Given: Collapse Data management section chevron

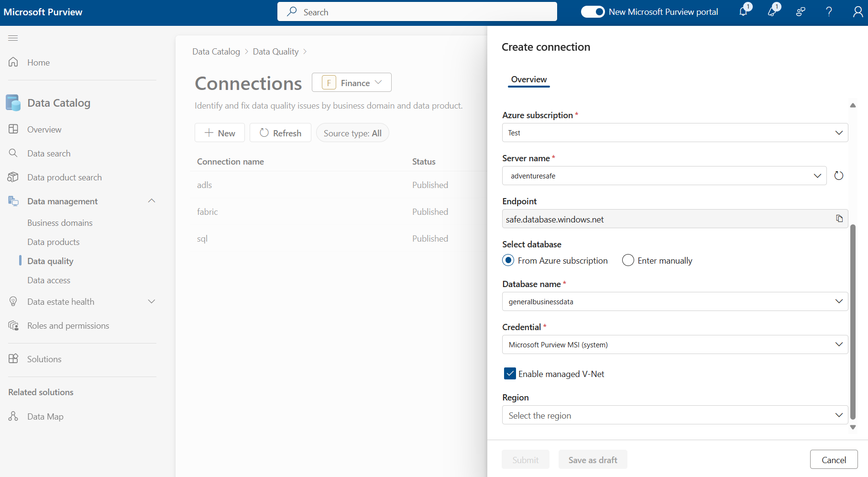Looking at the screenshot, I should pyautogui.click(x=152, y=201).
